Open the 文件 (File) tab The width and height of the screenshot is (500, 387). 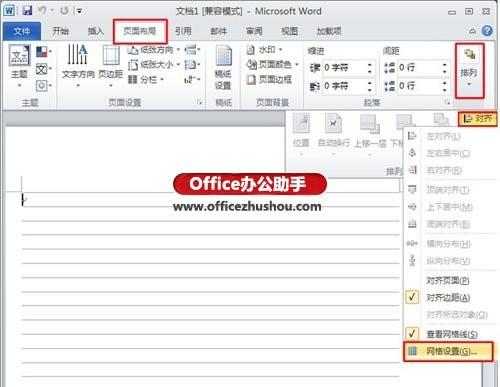22,31
